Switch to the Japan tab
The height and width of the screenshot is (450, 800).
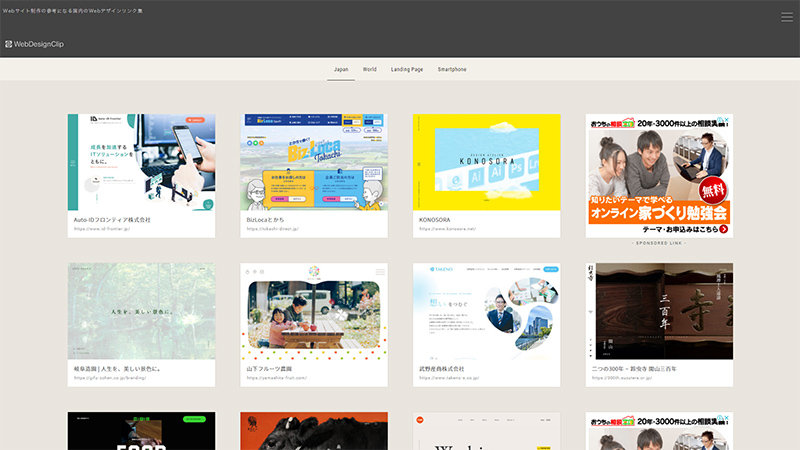[x=341, y=69]
